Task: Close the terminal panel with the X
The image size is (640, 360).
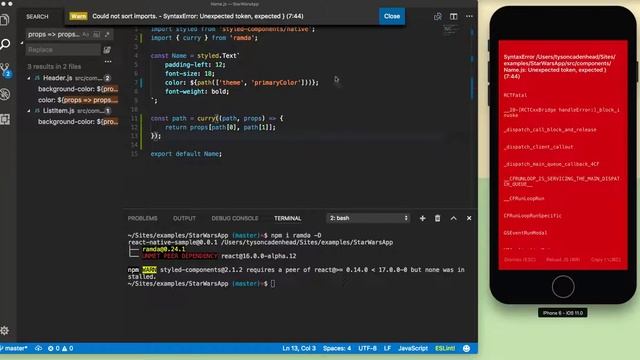Action: pos(469,218)
